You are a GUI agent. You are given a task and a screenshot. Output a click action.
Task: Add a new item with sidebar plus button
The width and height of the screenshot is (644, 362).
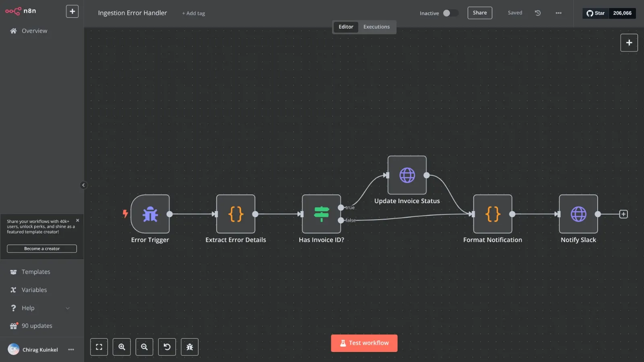click(x=72, y=11)
